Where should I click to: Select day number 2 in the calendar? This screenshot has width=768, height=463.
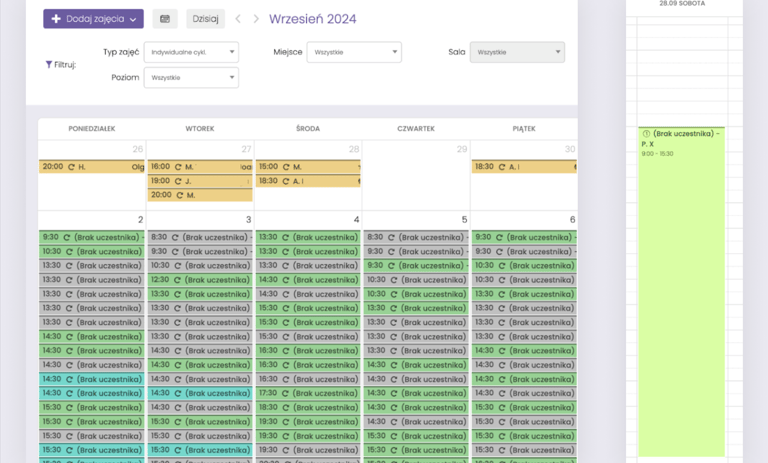141,219
